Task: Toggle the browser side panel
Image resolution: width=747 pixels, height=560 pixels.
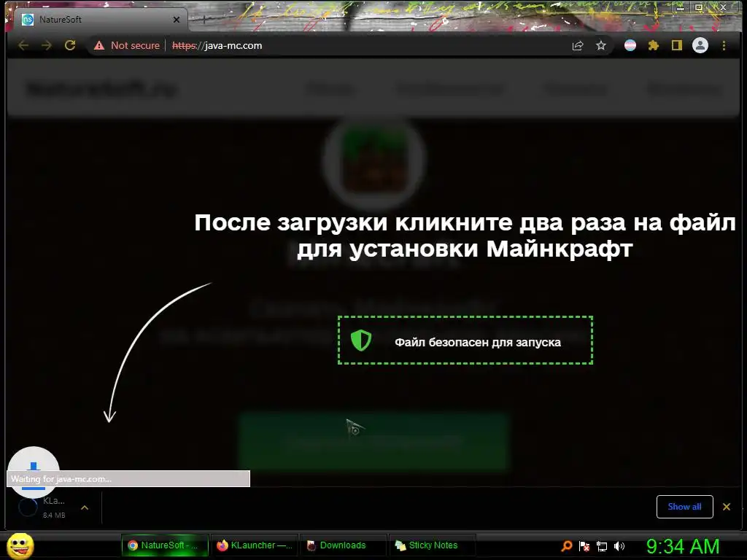Action: (676, 46)
